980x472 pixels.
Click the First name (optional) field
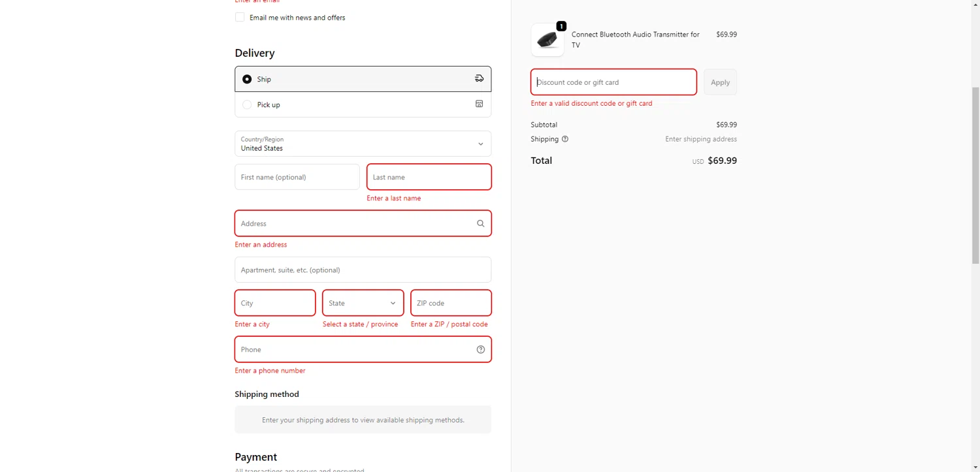pyautogui.click(x=297, y=177)
